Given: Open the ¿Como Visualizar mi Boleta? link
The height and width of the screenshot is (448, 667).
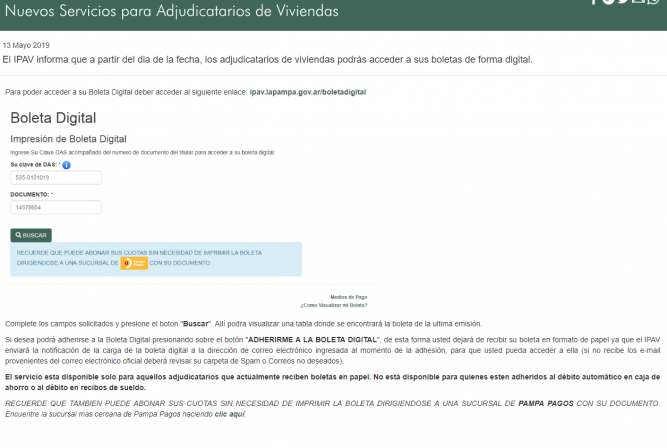Looking at the screenshot, I should pos(334,305).
